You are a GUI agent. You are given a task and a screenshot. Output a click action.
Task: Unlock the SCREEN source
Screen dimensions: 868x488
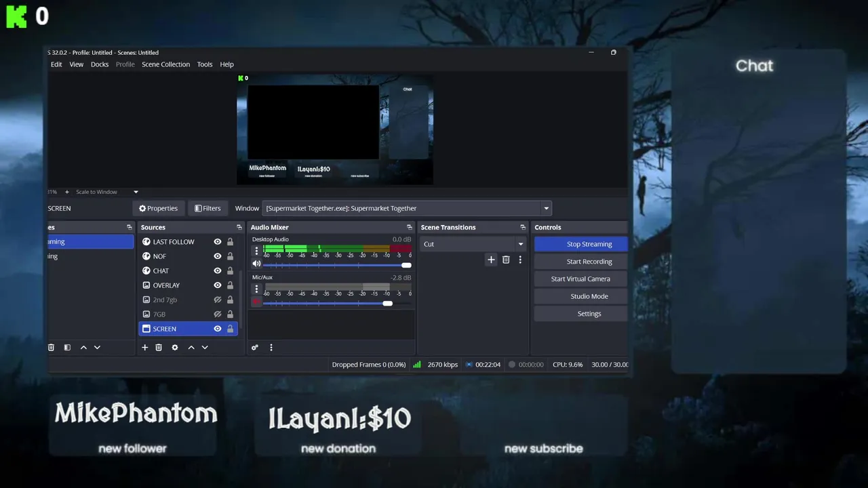pos(230,329)
